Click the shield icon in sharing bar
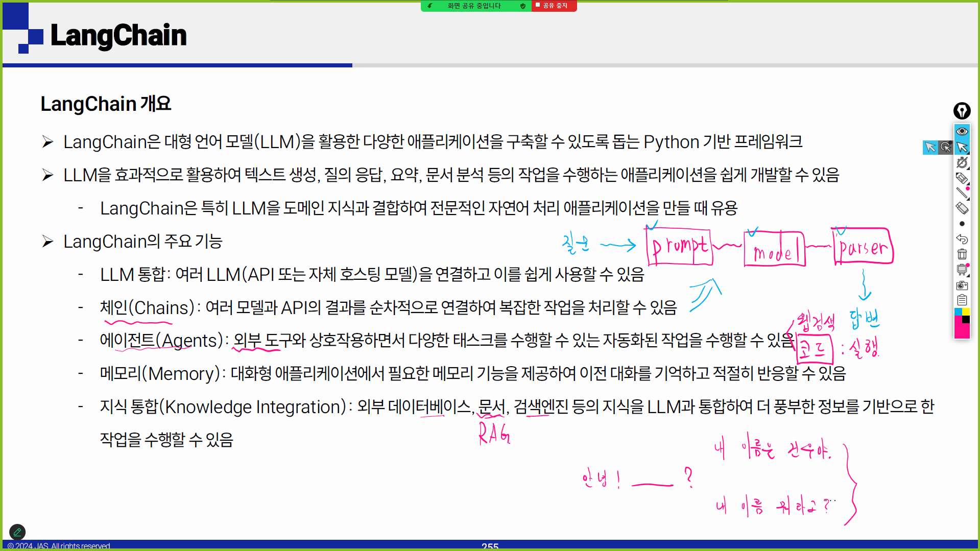 coord(522,6)
